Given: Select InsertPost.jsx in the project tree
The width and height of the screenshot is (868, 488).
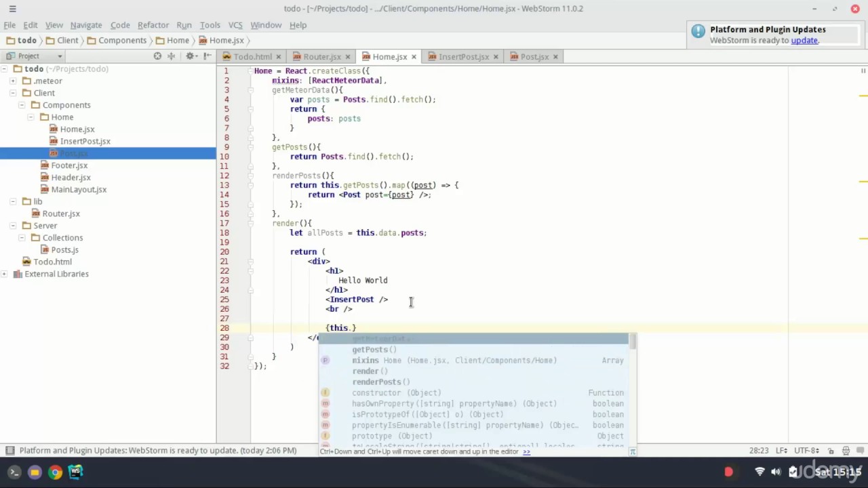Looking at the screenshot, I should point(85,142).
